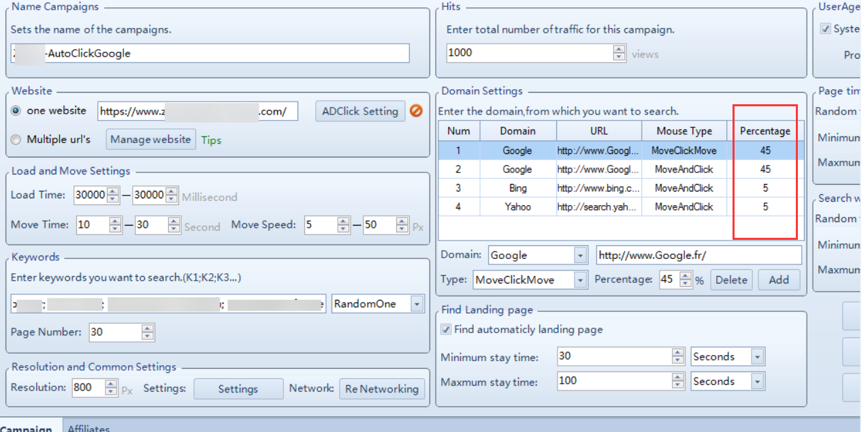Click the campaign name text field

click(x=210, y=53)
